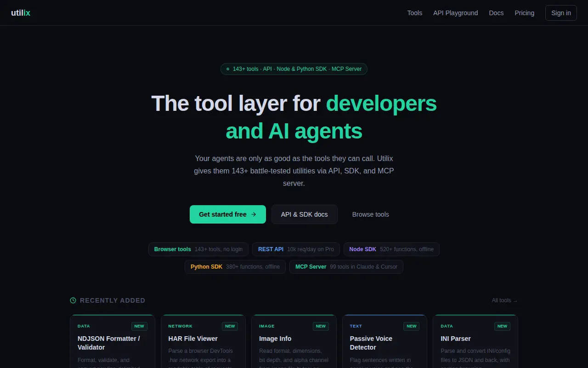Click the Sign in button
Image resolution: width=588 pixels, height=368 pixels.
561,13
